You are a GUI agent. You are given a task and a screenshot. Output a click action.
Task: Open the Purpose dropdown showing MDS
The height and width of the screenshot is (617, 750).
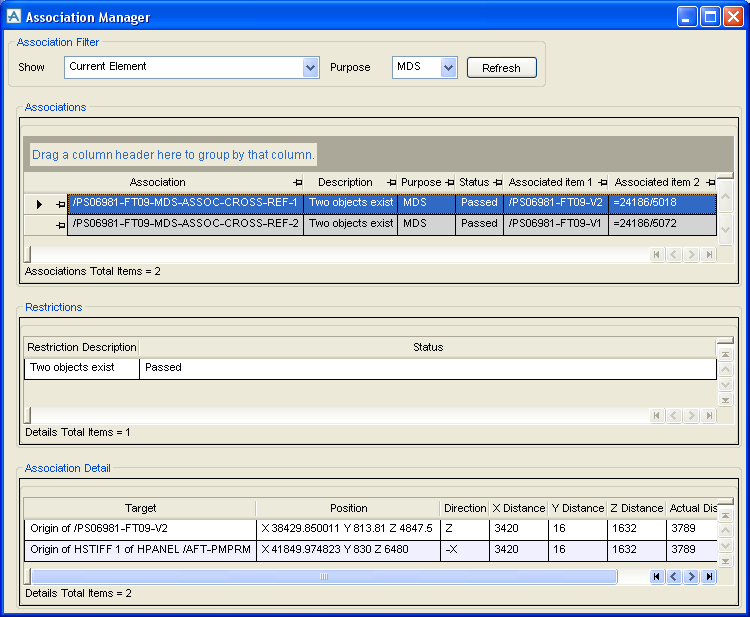coord(448,67)
